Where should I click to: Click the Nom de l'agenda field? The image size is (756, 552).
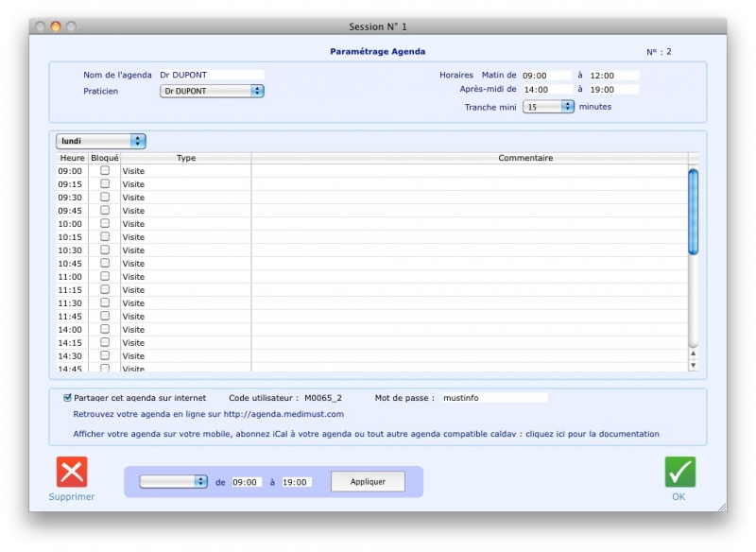(x=211, y=75)
